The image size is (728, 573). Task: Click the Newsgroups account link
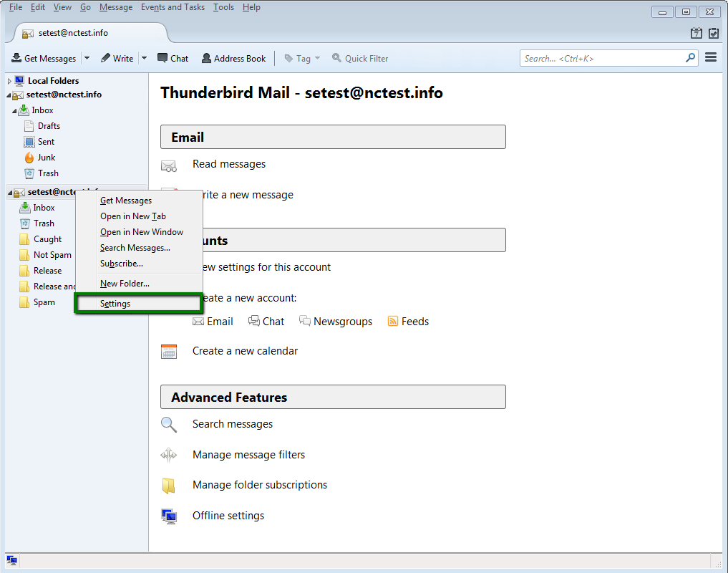343,321
